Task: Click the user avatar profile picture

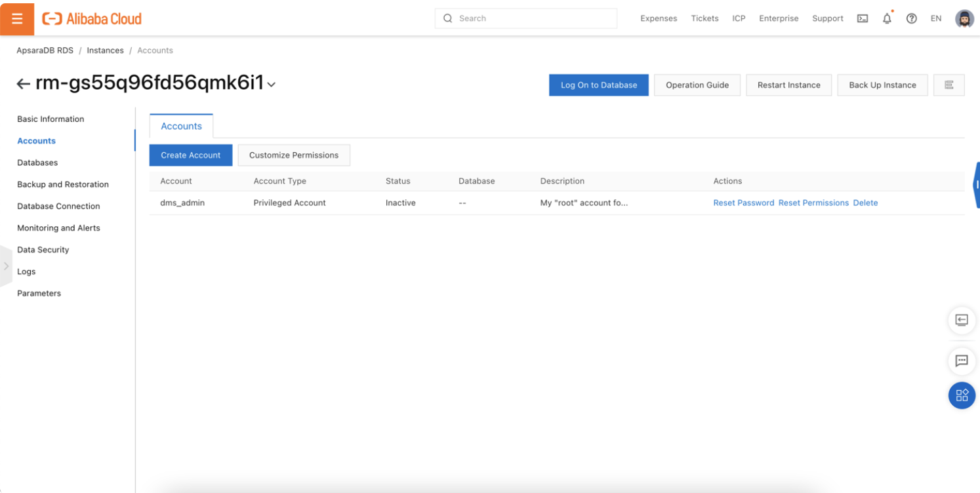Action: click(964, 18)
